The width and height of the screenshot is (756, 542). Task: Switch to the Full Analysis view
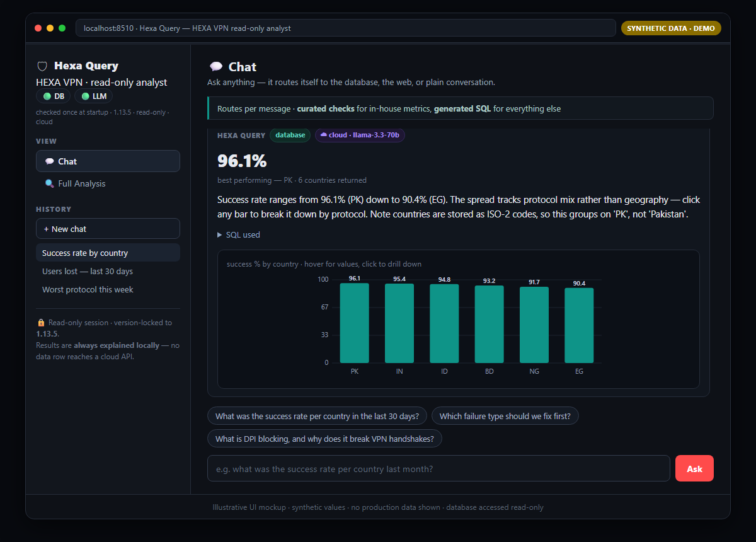108,183
